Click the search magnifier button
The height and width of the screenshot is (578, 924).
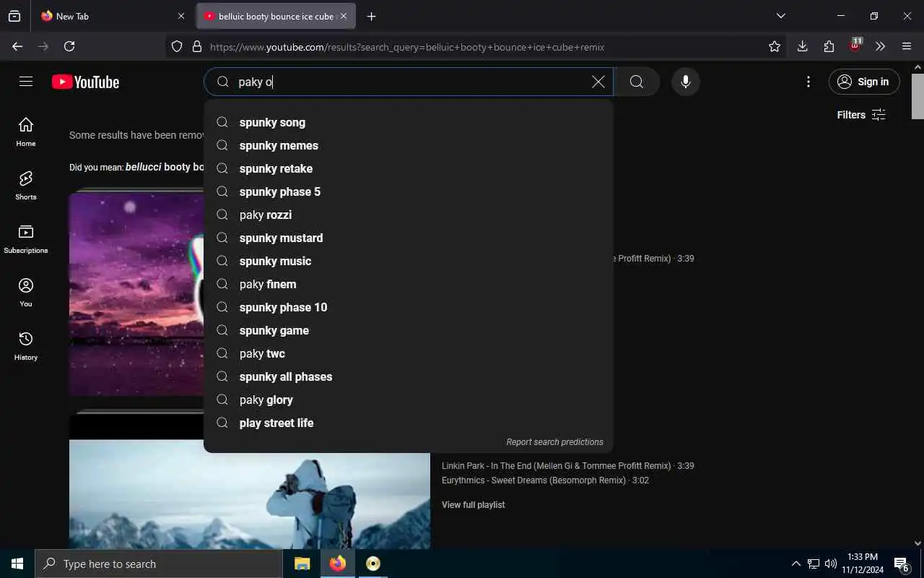coord(636,82)
